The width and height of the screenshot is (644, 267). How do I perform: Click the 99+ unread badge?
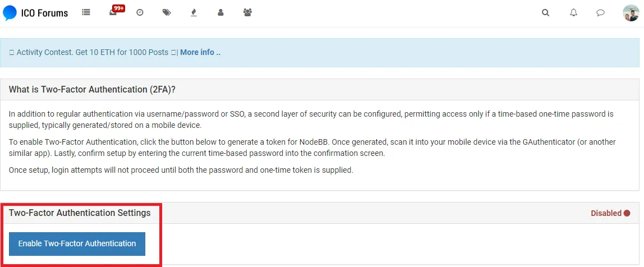point(119,8)
